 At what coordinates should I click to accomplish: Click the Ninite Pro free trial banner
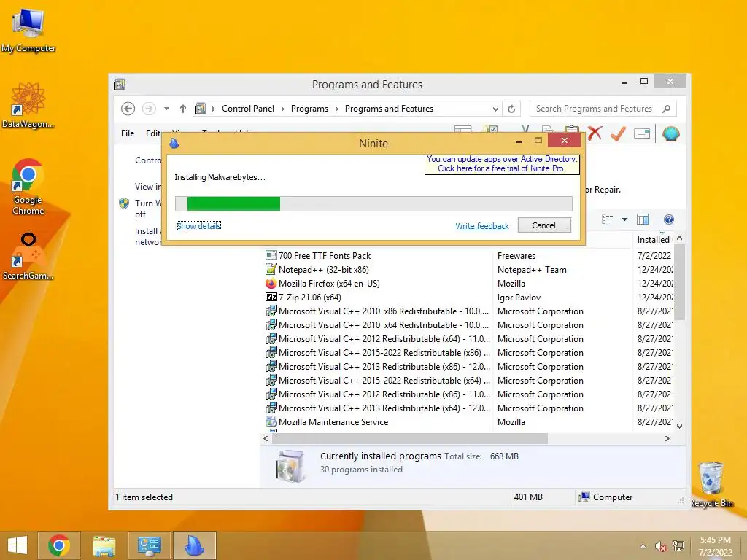point(502,164)
